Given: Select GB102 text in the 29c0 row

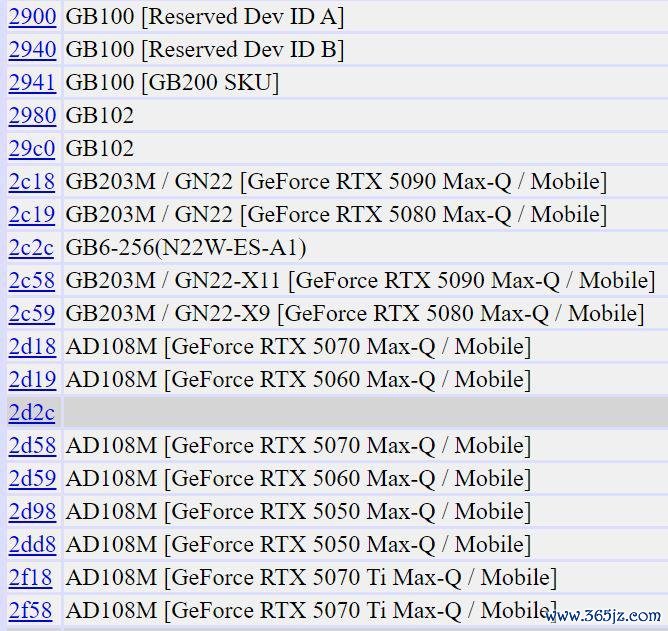Looking at the screenshot, I should [100, 149].
